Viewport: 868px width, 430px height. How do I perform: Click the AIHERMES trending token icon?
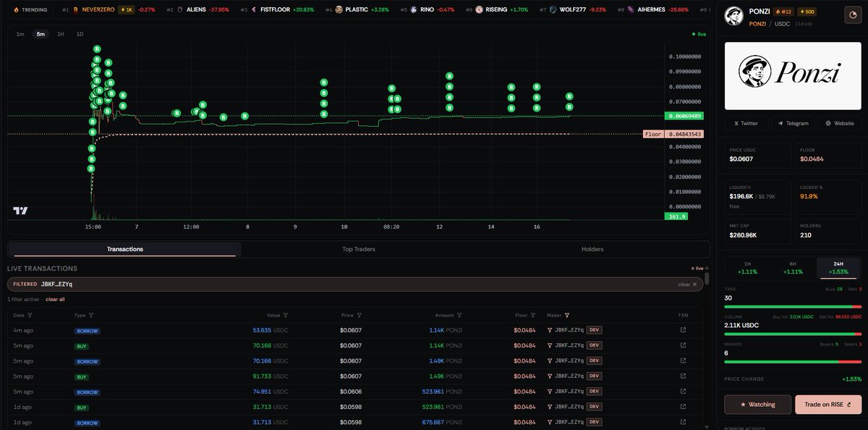pos(630,10)
